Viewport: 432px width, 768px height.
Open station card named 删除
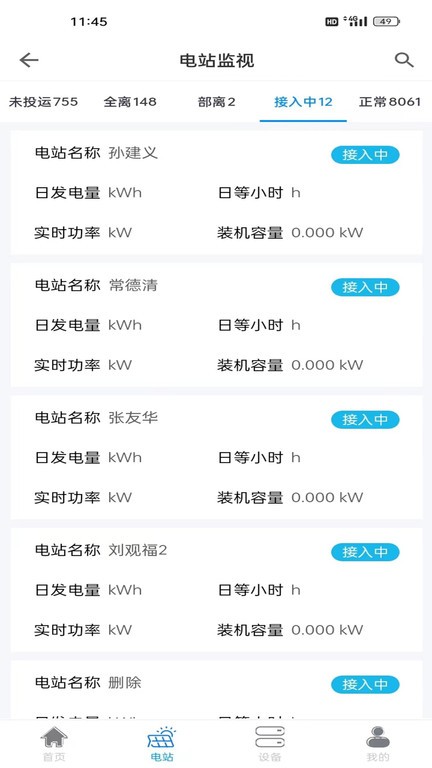[216, 690]
